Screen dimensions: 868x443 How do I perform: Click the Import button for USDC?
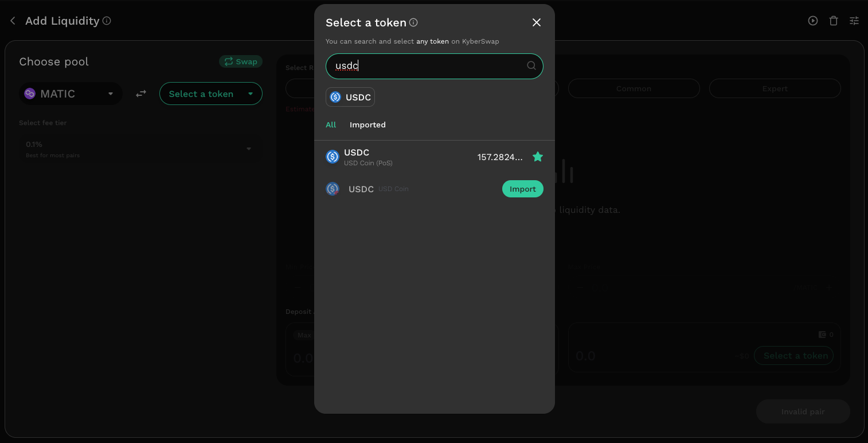pos(523,189)
